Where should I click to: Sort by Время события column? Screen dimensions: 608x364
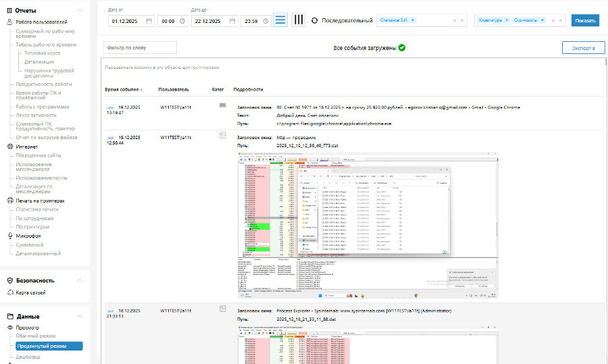pos(122,89)
